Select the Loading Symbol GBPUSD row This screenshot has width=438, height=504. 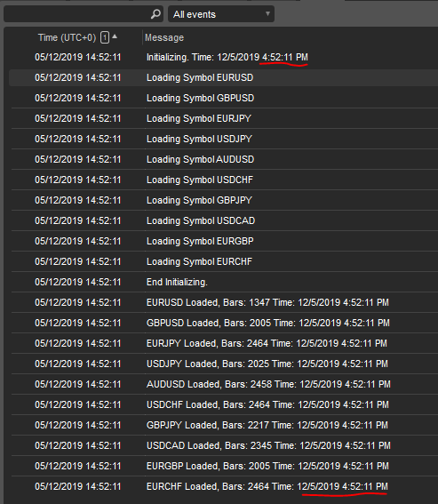pos(224,98)
